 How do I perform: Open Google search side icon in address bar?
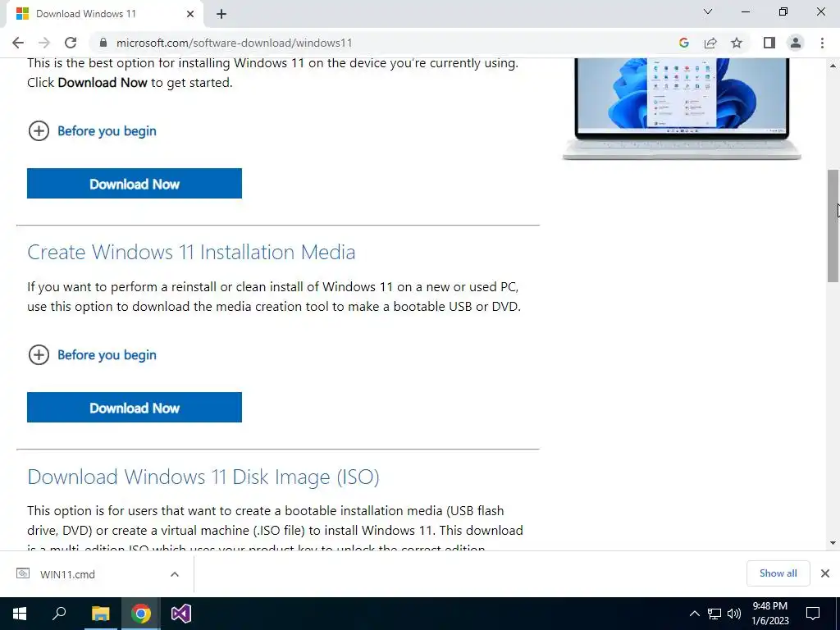(x=683, y=43)
